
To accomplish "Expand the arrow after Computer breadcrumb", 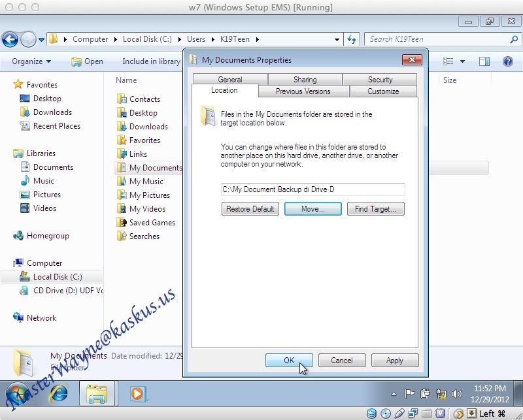I will click(x=116, y=40).
